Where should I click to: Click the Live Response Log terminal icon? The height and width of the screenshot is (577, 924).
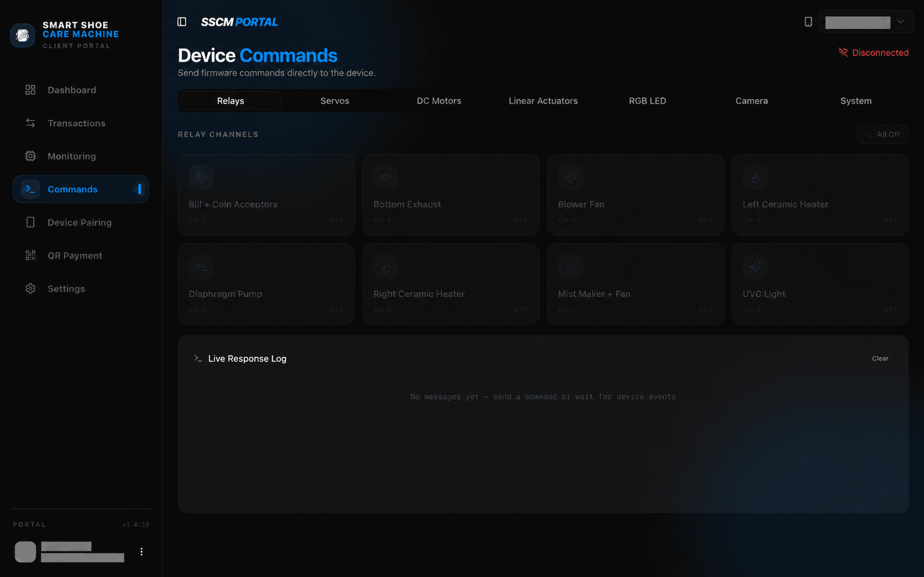tap(198, 359)
